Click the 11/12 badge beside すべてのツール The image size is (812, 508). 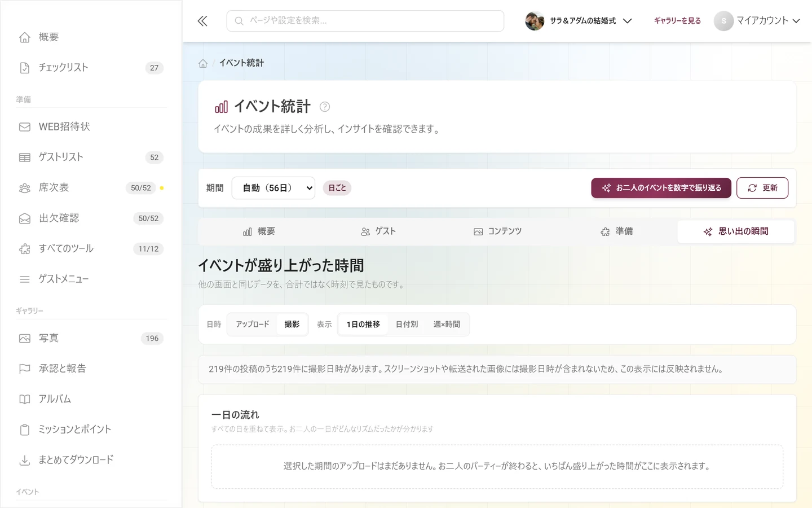pos(148,249)
